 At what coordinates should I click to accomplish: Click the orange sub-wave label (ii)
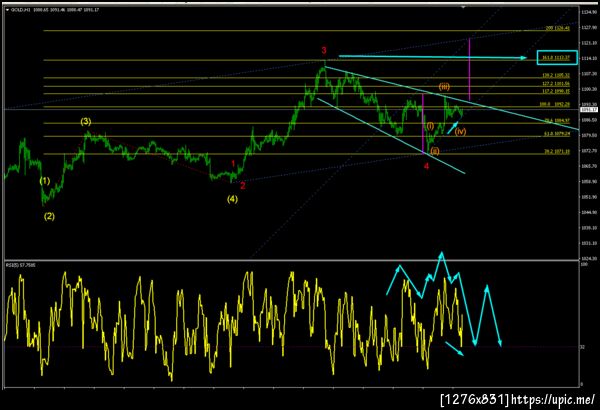point(435,151)
